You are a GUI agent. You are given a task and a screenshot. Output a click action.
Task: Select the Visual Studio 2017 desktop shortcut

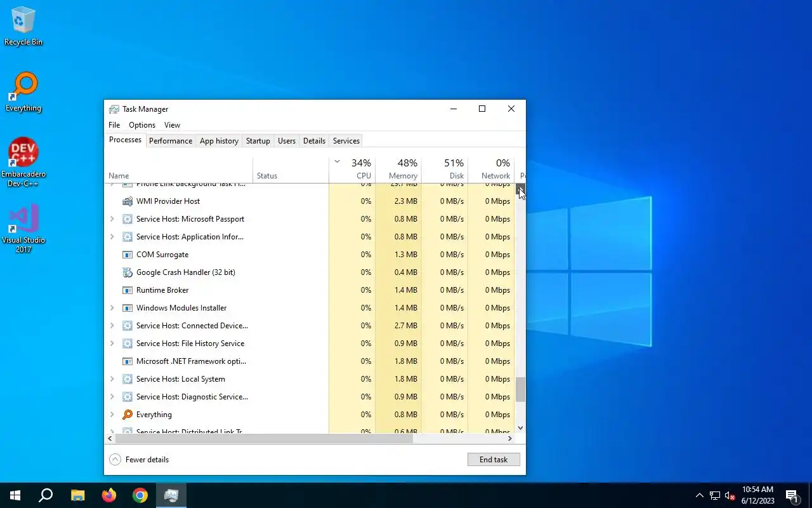23,229
